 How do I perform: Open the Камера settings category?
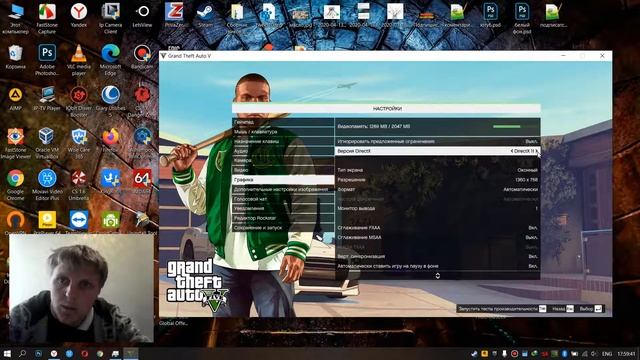(x=283, y=160)
